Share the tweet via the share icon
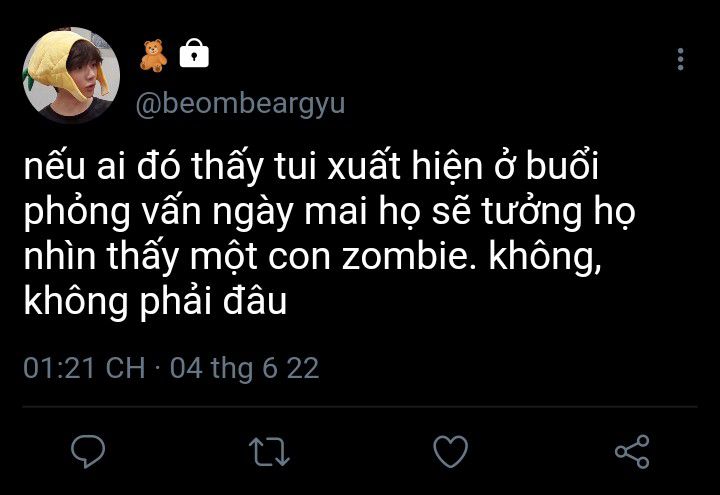720x495 pixels. click(x=632, y=451)
